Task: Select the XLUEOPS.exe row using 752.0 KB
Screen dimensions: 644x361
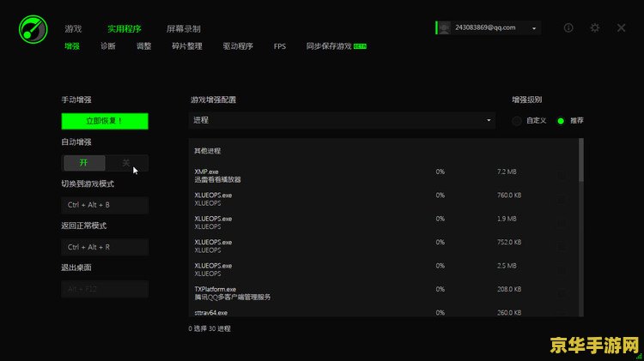Action: pos(384,246)
